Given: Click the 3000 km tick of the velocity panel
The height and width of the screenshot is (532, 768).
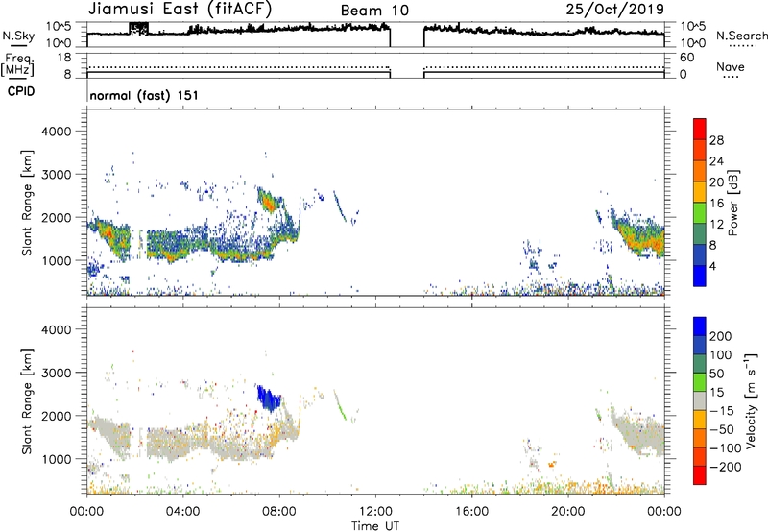Looking at the screenshot, I should coord(57,373).
